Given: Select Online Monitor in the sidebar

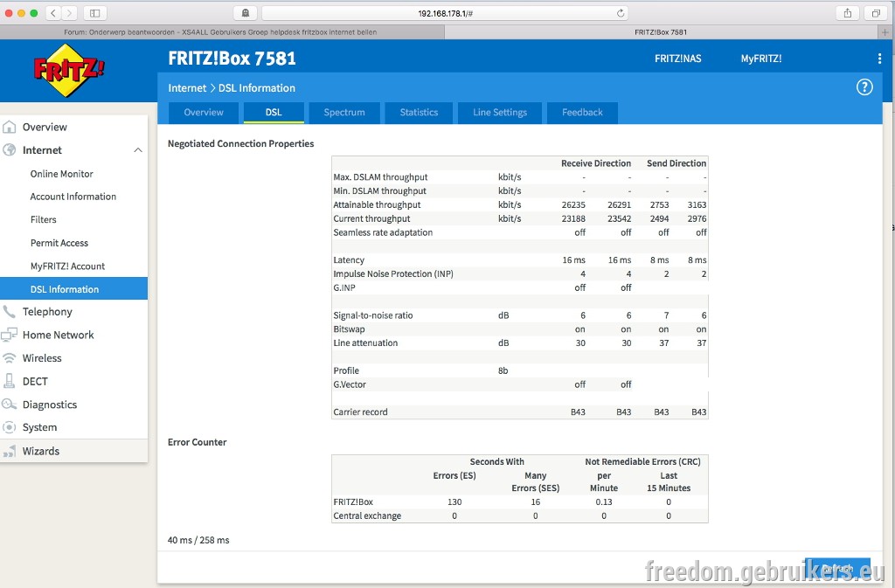Looking at the screenshot, I should 62,174.
